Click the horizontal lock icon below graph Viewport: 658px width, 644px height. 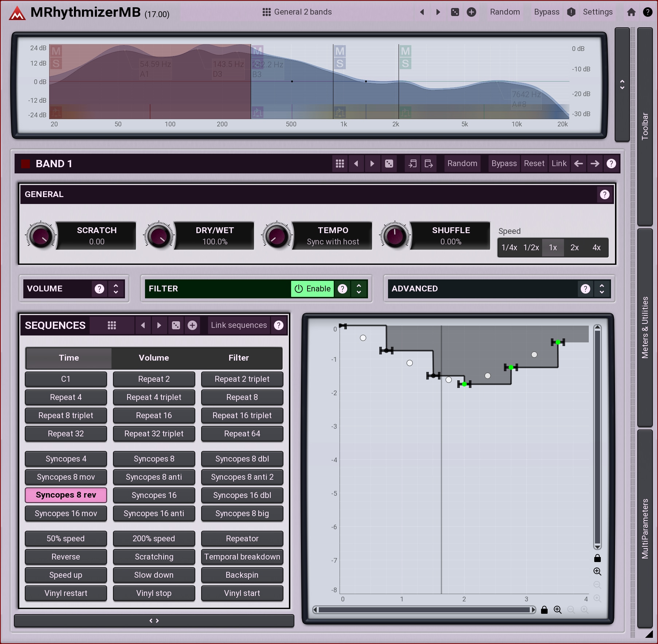coord(544,610)
